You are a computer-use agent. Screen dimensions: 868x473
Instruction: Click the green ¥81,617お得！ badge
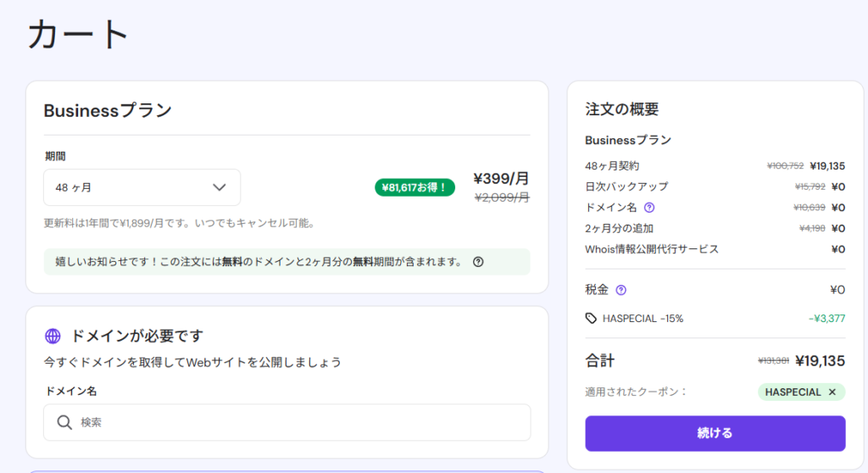(415, 187)
